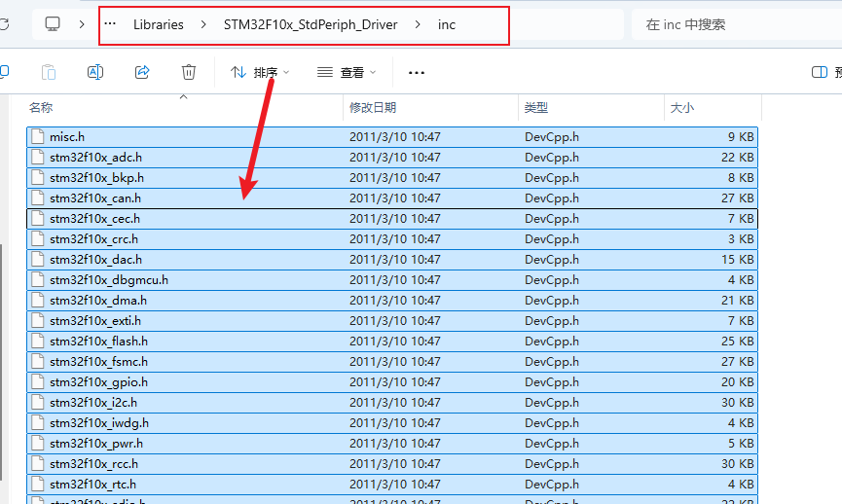Open the hidden breadcrumb ellipsis in address bar
Screen dimensions: 842x504
pos(110,24)
